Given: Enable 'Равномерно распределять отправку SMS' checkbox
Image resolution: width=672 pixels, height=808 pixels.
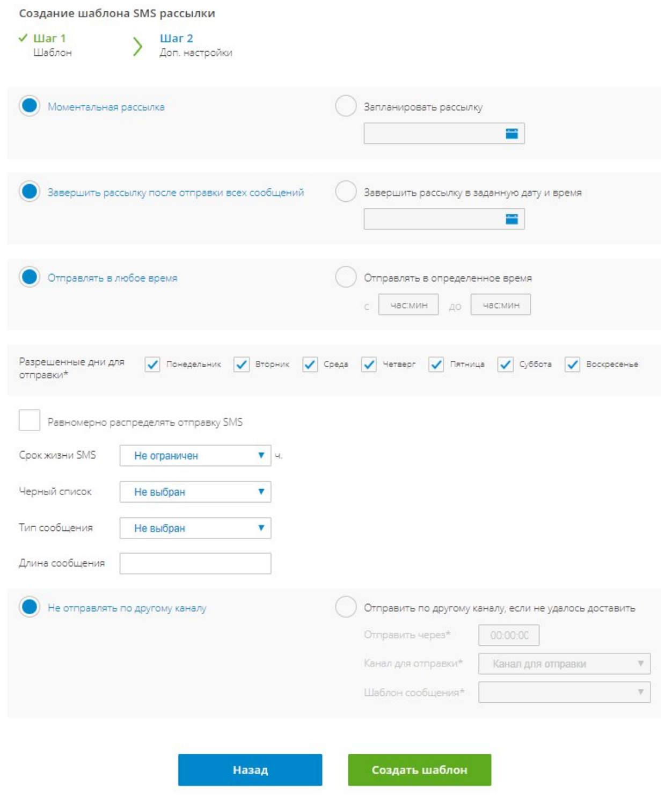Looking at the screenshot, I should pos(30,420).
